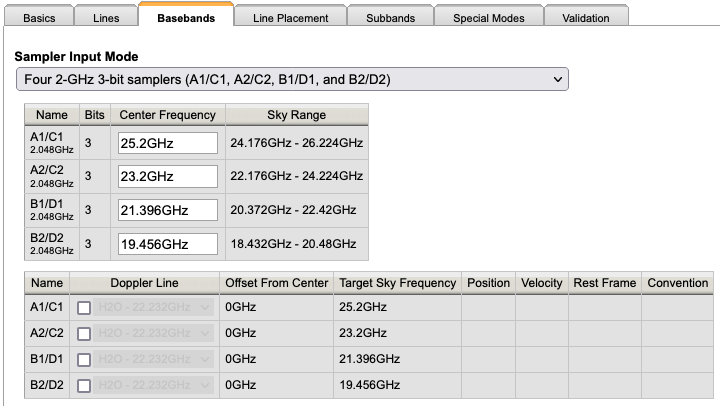Toggle Doppler Line checkbox for A2/C2
Screen dimensions: 720x406
84,334
